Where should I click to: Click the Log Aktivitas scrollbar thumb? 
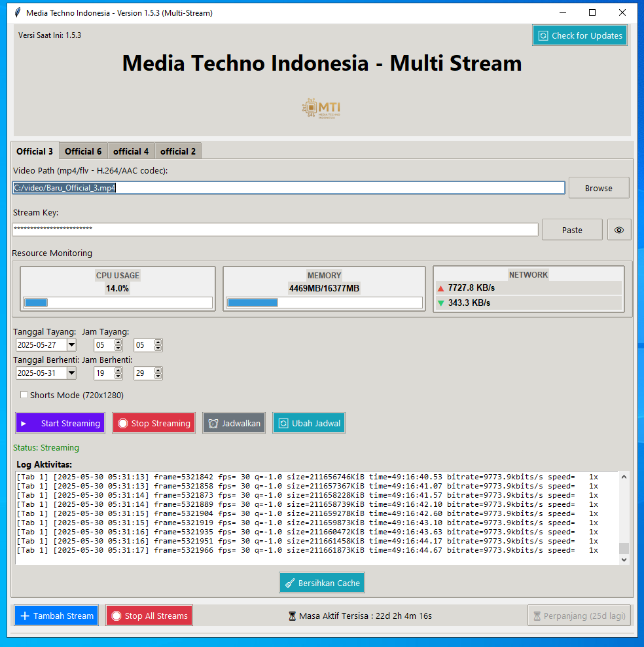pyautogui.click(x=624, y=548)
